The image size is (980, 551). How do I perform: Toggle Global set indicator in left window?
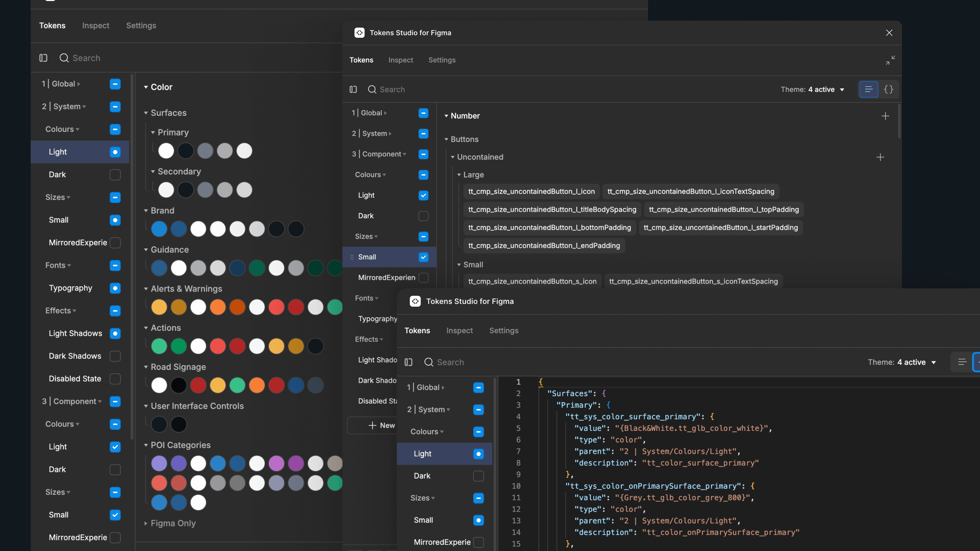click(115, 84)
